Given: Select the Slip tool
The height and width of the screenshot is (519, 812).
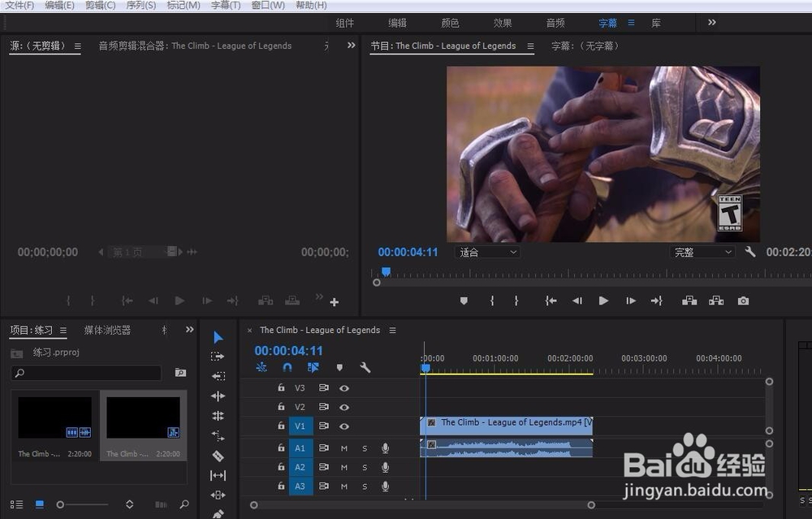Looking at the screenshot, I should pyautogui.click(x=218, y=475).
